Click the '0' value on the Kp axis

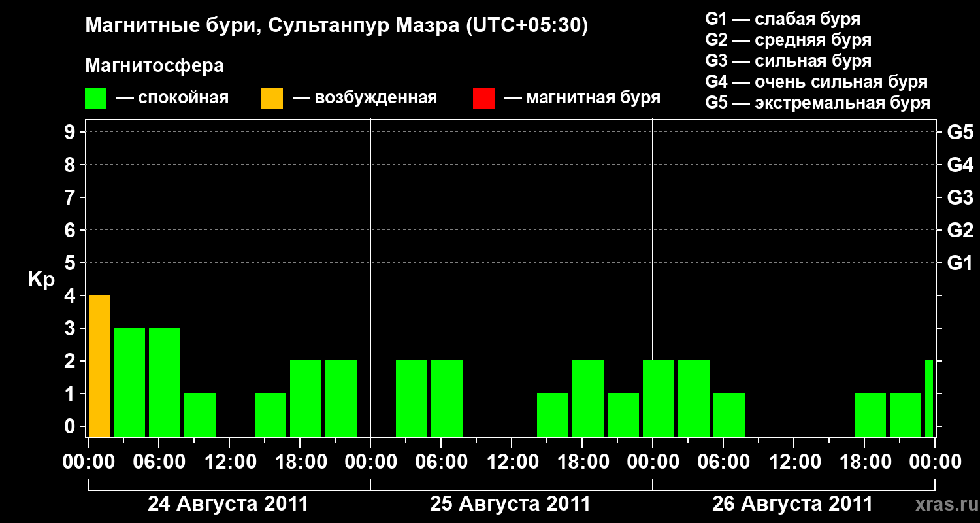click(71, 426)
